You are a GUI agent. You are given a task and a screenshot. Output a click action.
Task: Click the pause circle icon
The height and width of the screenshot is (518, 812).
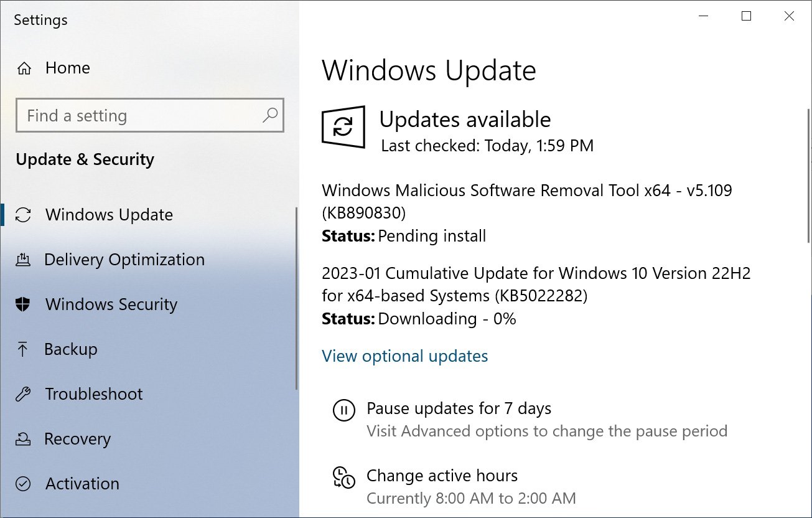point(344,410)
